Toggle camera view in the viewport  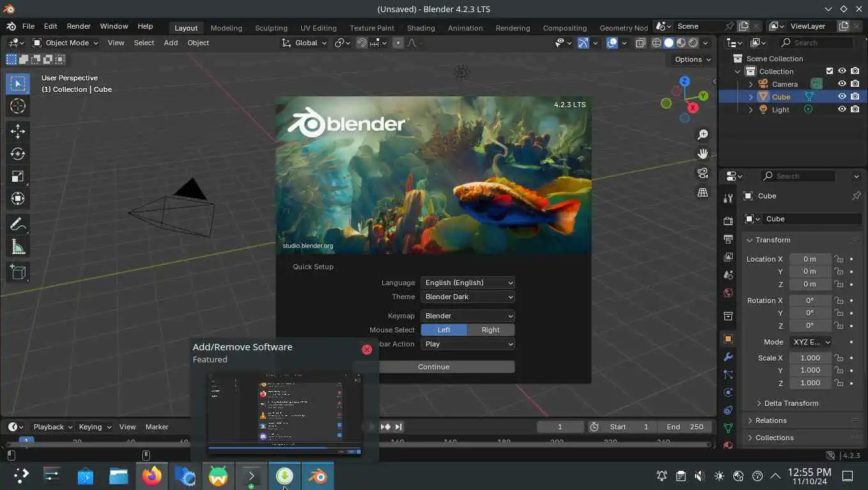click(703, 173)
